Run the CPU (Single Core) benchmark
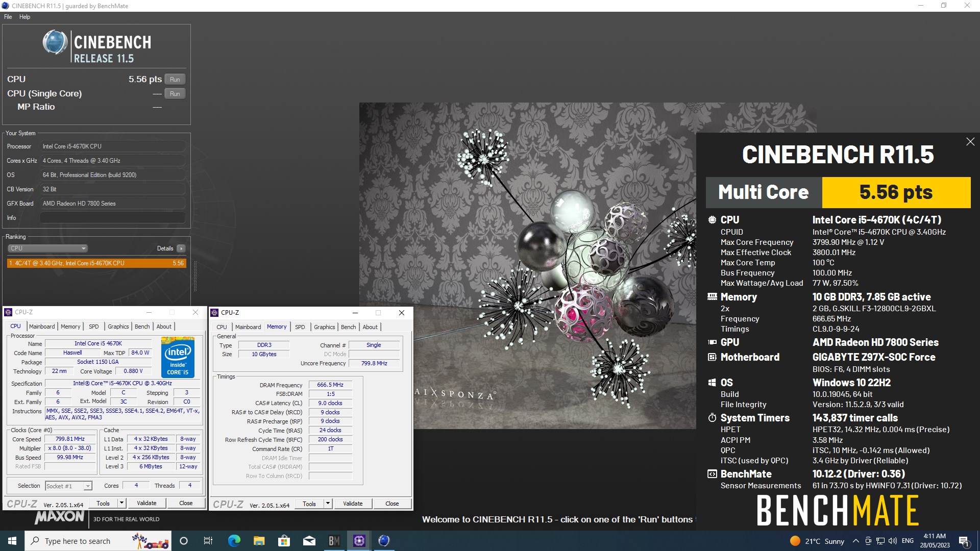Screen dimensions: 980x551 [x=175, y=93]
